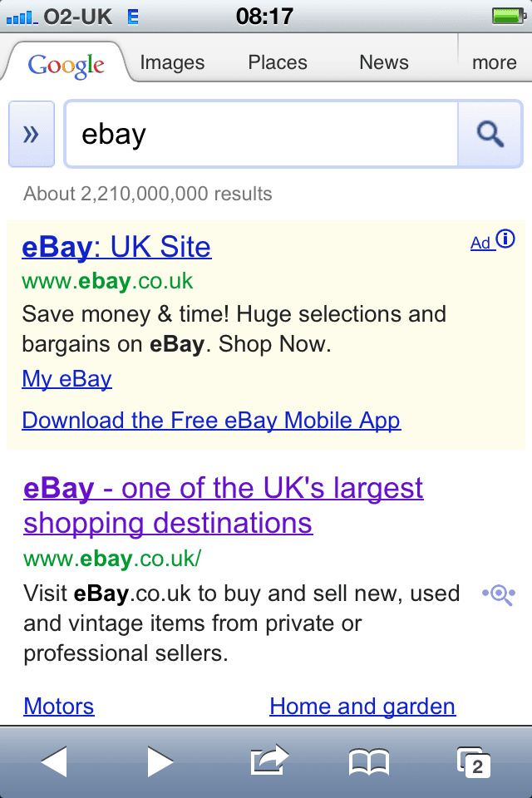This screenshot has height=798, width=532.
Task: Expand the more tab menu
Action: [494, 62]
